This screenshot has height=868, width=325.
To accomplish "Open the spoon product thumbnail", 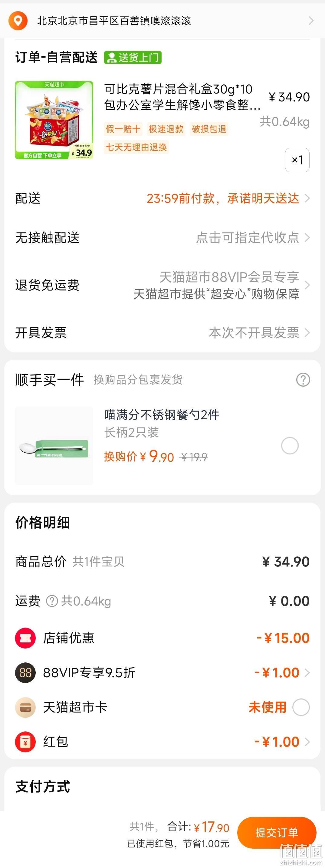I will coord(54,445).
